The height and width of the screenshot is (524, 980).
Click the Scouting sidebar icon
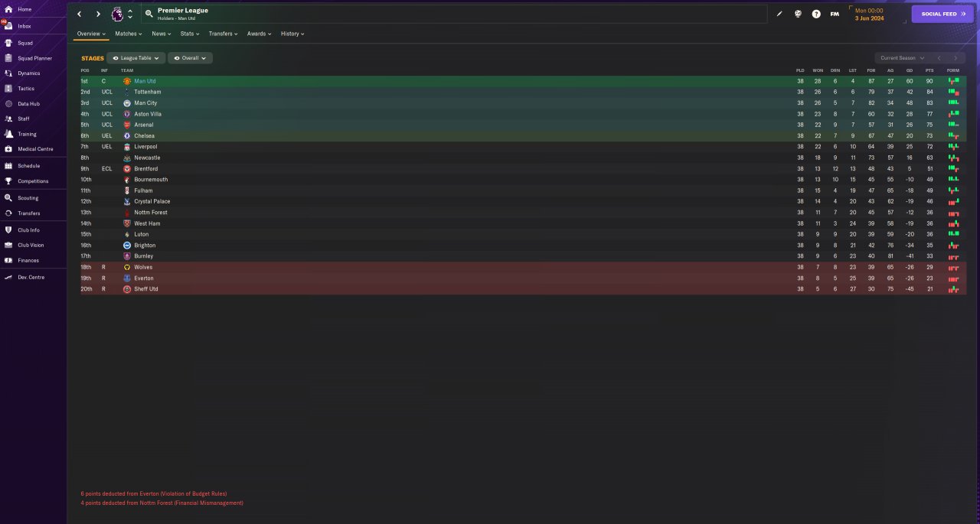click(9, 198)
